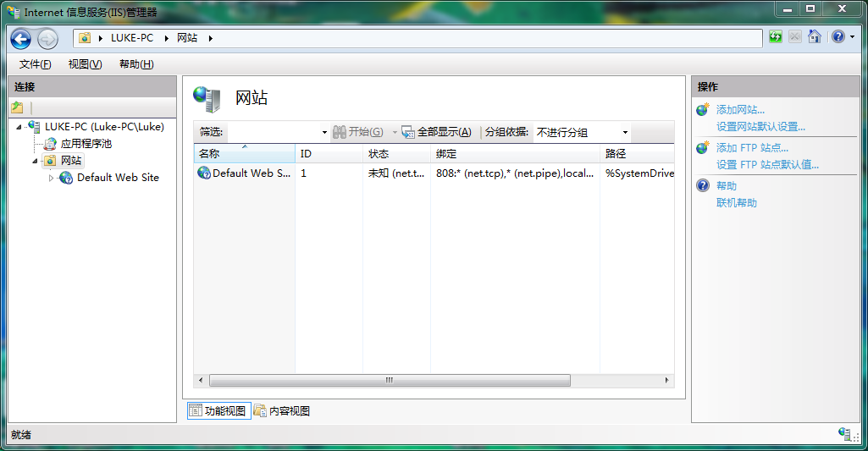The width and height of the screenshot is (868, 451).
Task: Open the 视图(V) menu
Action: click(x=85, y=64)
